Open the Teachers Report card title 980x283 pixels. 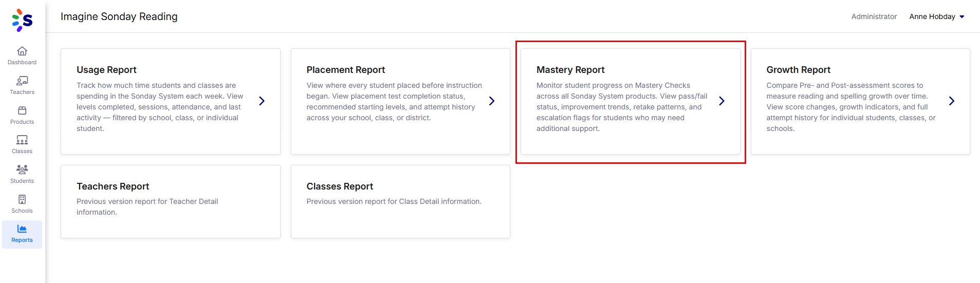tap(113, 186)
